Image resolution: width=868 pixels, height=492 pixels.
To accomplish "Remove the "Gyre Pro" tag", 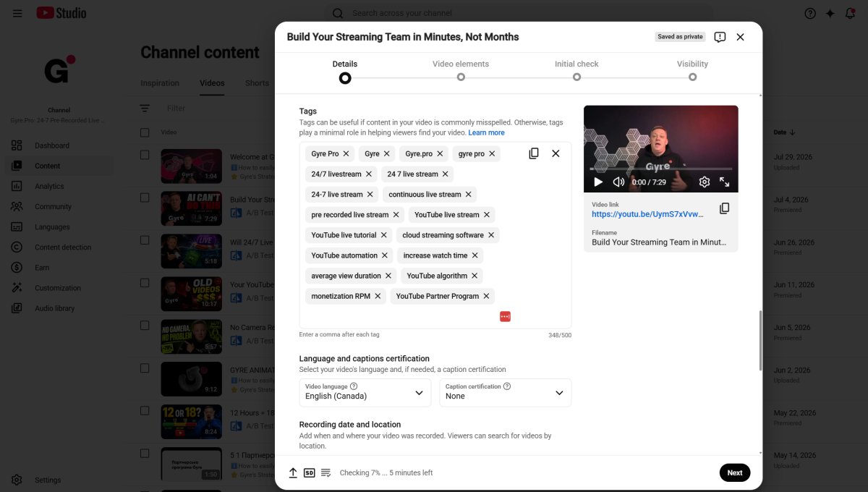I will coord(346,153).
